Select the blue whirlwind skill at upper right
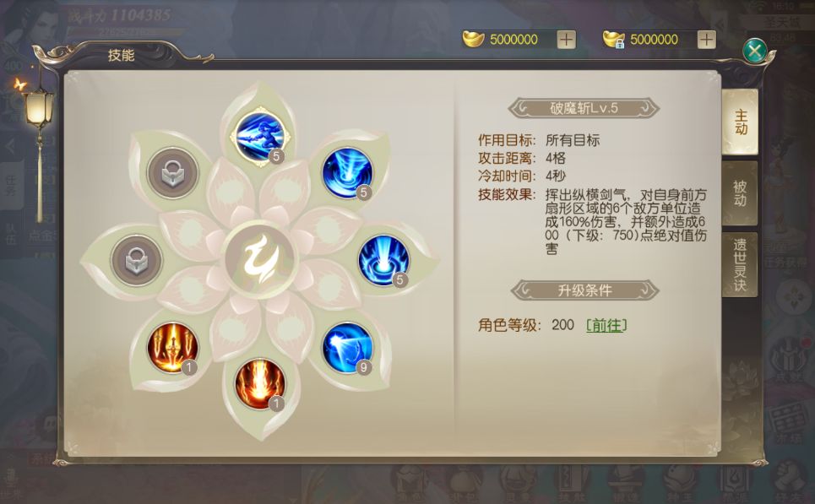Image resolution: width=815 pixels, height=504 pixels. pos(346,173)
